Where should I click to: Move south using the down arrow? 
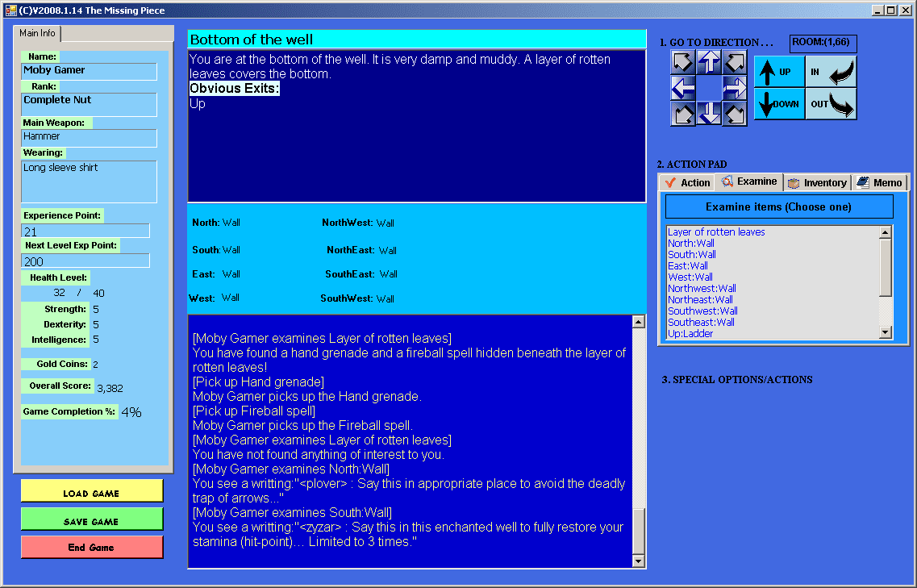coord(709,114)
